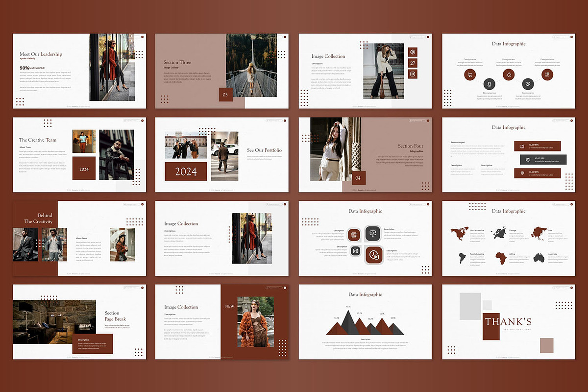Select the dark location pin circle icon

[489, 84]
